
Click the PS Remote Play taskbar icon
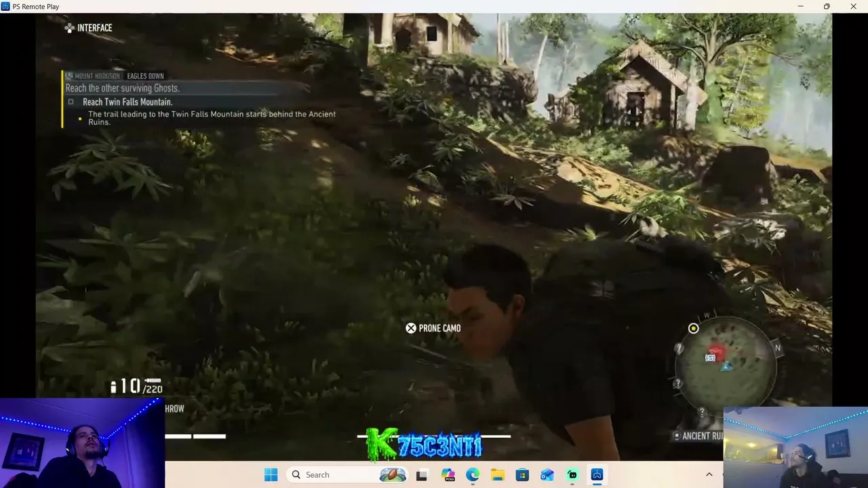[597, 474]
